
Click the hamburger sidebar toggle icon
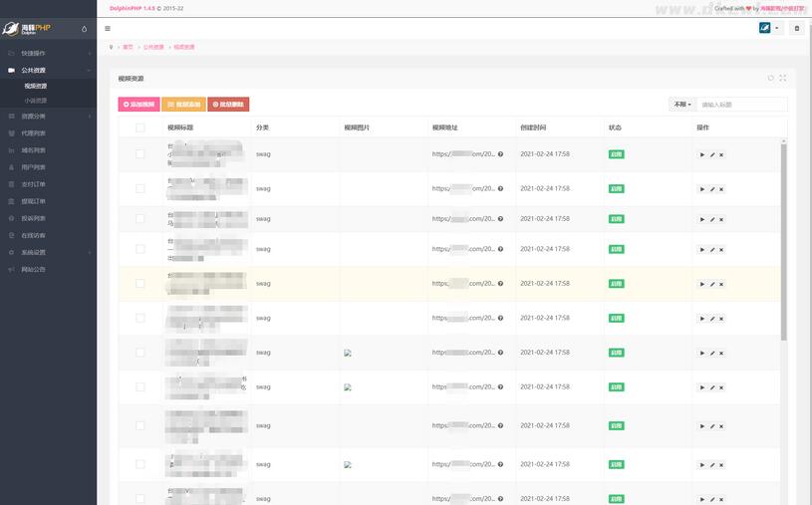coord(108,28)
